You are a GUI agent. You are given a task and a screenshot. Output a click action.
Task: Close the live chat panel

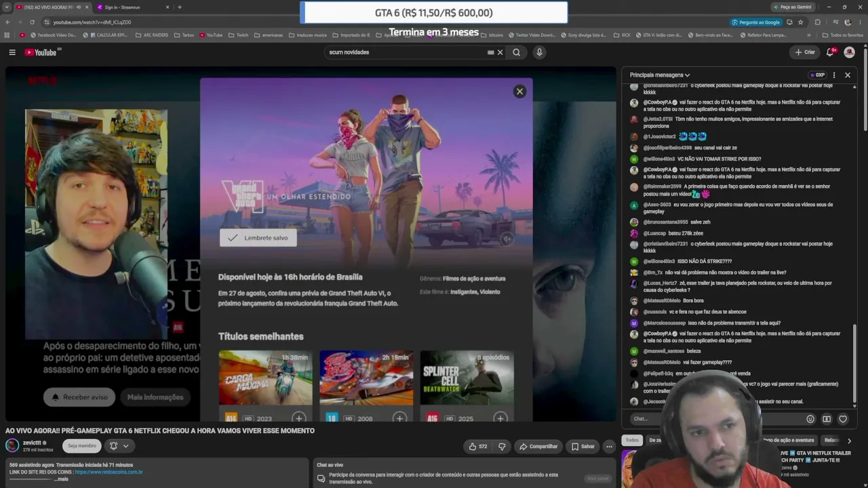tap(848, 75)
